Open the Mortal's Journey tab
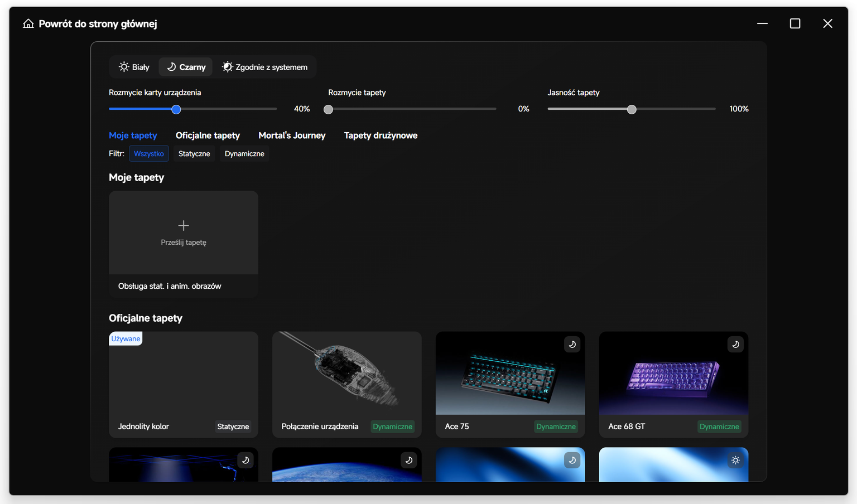This screenshot has width=857, height=504. coord(292,135)
